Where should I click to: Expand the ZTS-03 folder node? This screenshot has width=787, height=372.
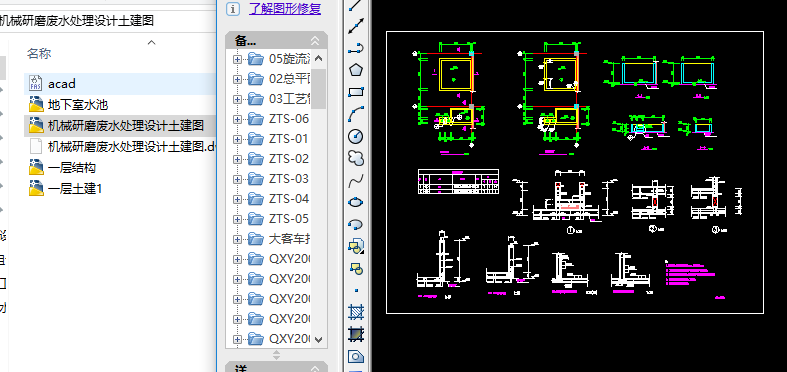pyautogui.click(x=237, y=179)
